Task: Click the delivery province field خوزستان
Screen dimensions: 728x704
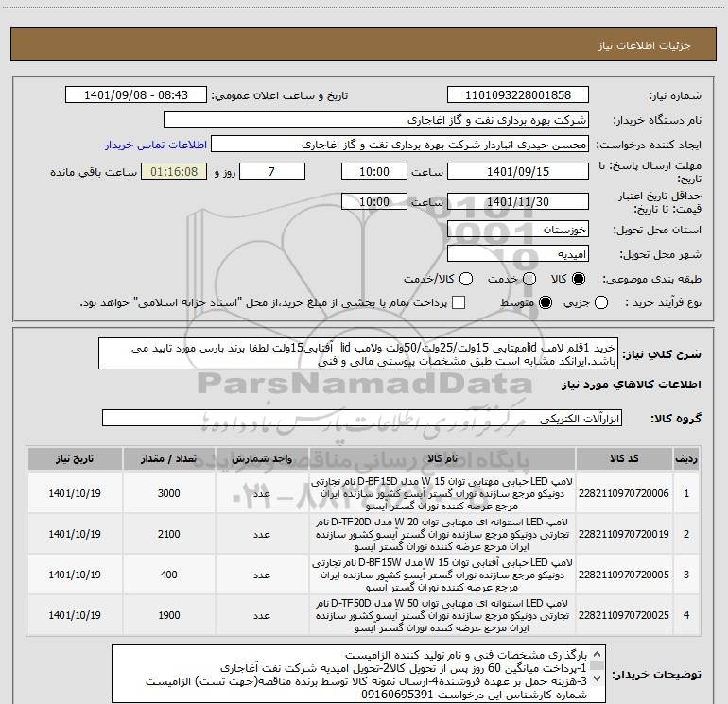Action: [x=518, y=230]
